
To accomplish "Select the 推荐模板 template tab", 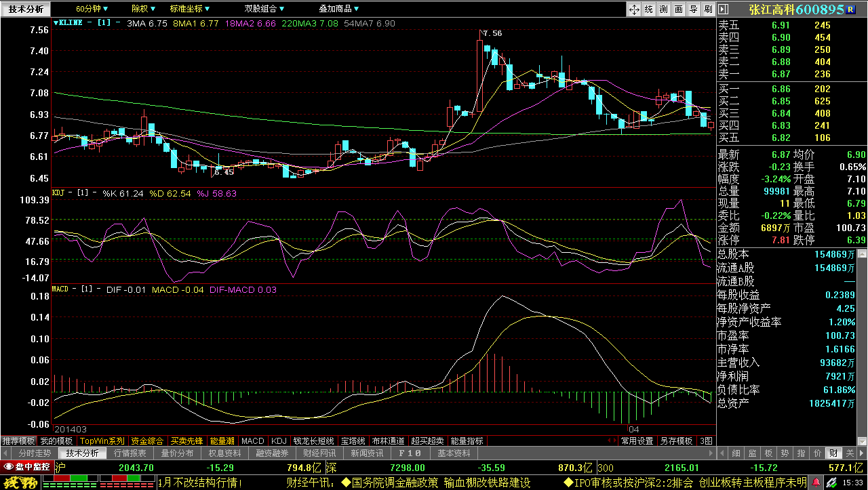I will point(18,441).
